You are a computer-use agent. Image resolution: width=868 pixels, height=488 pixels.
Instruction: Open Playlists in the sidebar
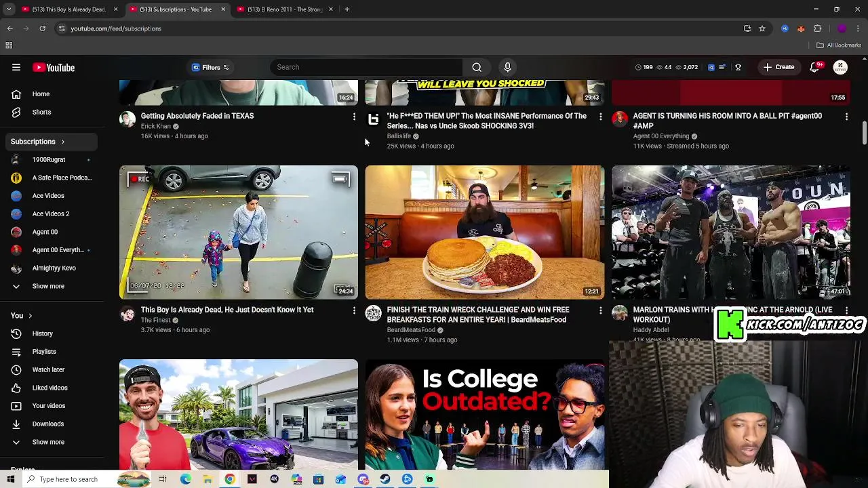pyautogui.click(x=51, y=352)
